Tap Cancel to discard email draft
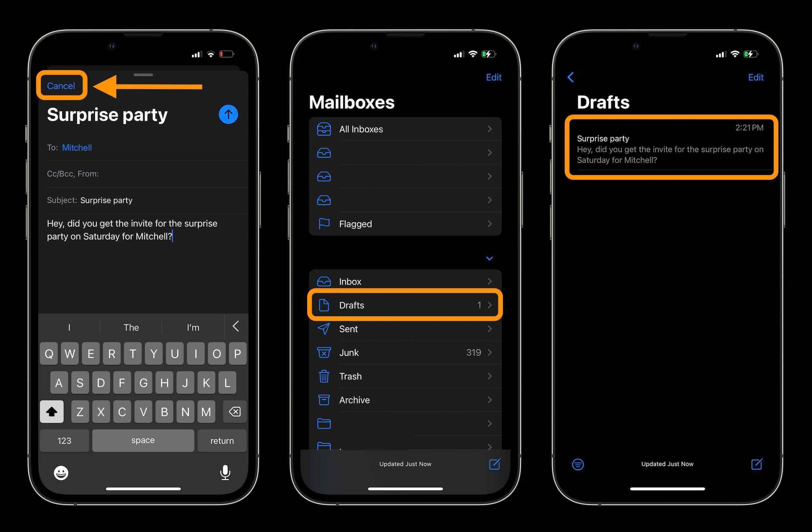The height and width of the screenshot is (532, 812). point(61,85)
